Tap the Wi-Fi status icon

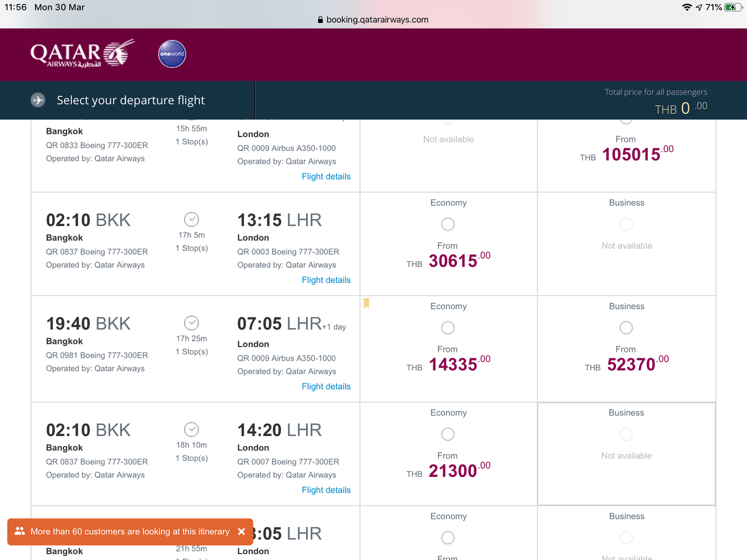[687, 7]
